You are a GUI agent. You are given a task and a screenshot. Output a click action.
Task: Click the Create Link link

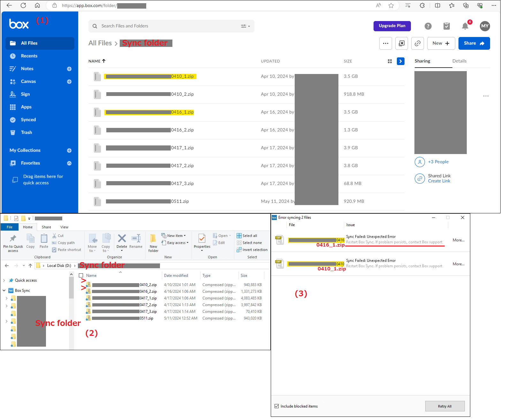click(439, 181)
